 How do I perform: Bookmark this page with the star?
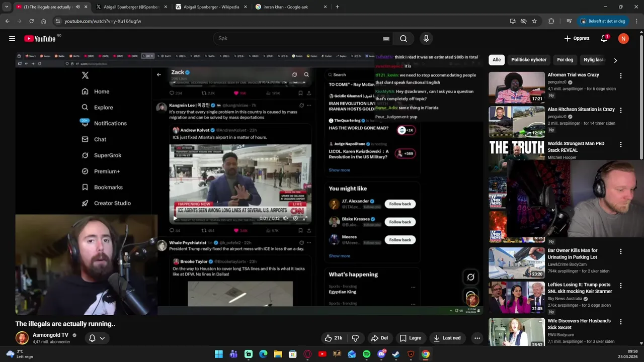[534, 21]
